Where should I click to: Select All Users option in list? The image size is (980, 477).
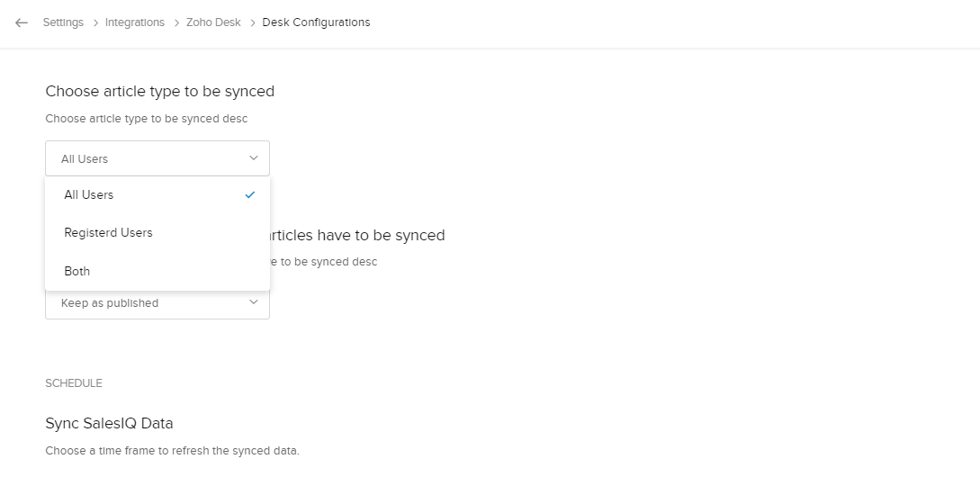point(89,194)
